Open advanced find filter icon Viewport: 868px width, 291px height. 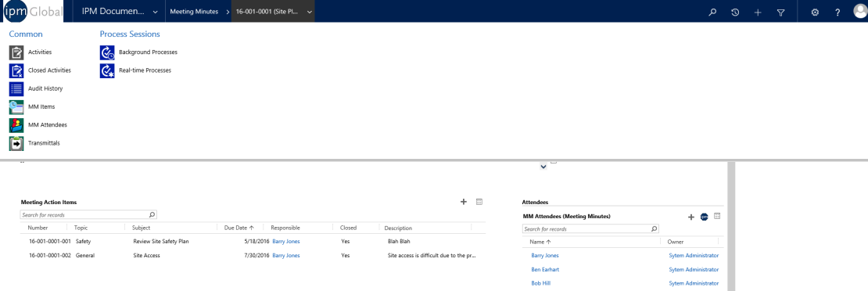[780, 13]
